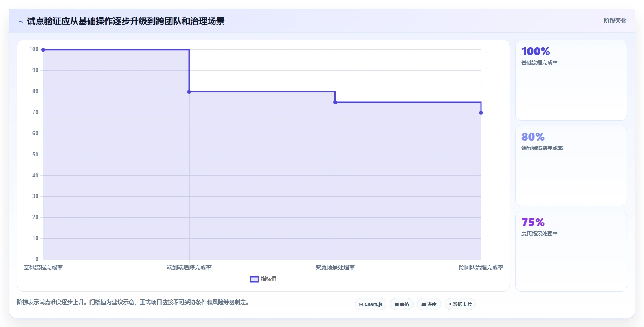This screenshot has width=644, height=327.
Task: Click the 75% value card
Action: 571,251
